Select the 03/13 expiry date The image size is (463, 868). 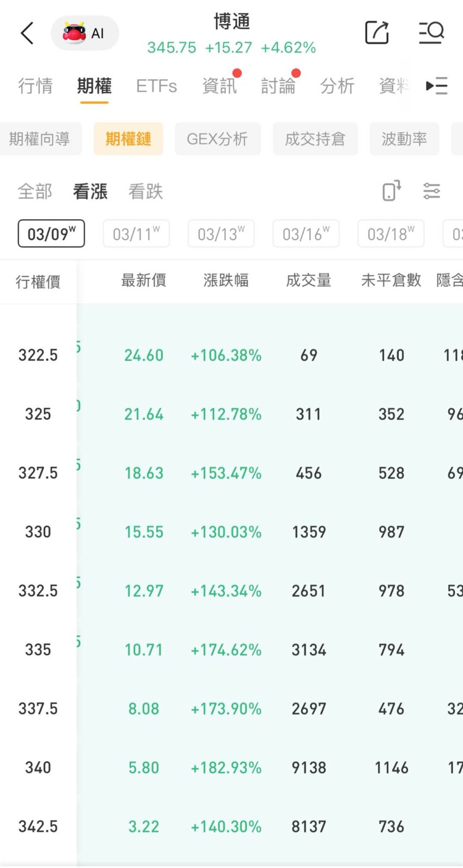(x=221, y=234)
